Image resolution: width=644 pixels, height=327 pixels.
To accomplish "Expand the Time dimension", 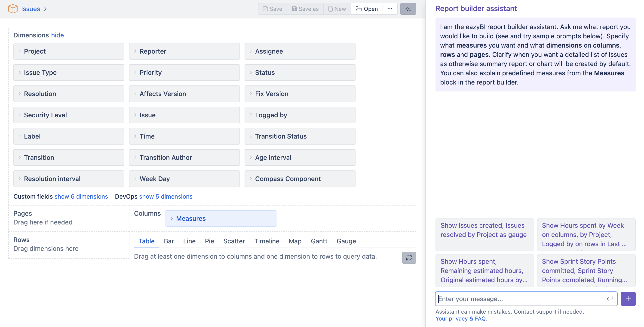I will point(184,136).
